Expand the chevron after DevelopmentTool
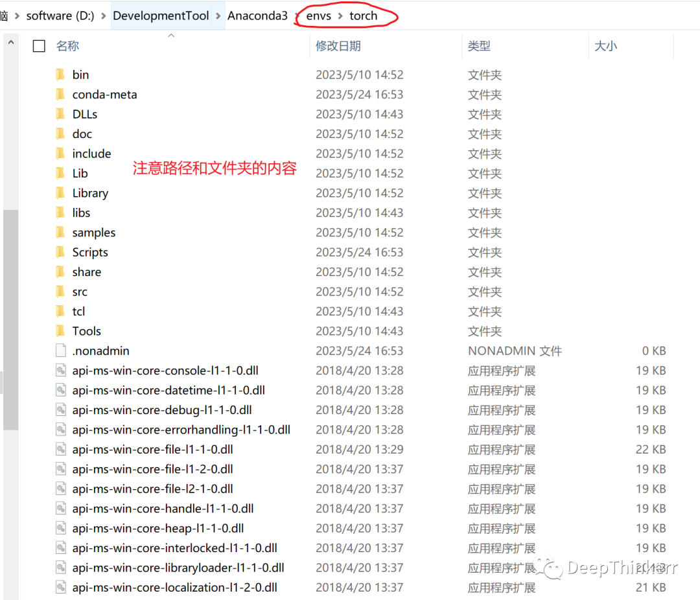Image resolution: width=700 pixels, height=600 pixels. pos(218,16)
